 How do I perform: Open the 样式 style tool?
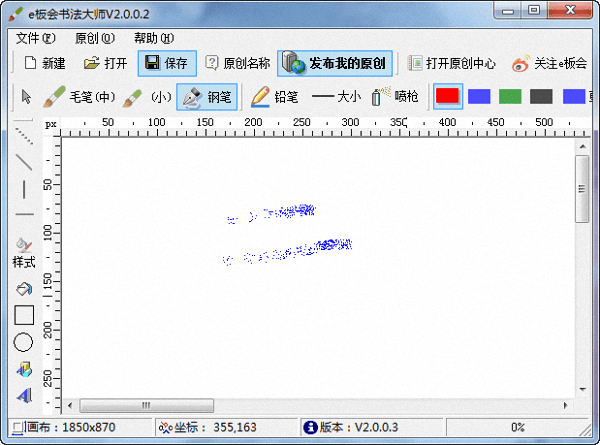tap(24, 253)
